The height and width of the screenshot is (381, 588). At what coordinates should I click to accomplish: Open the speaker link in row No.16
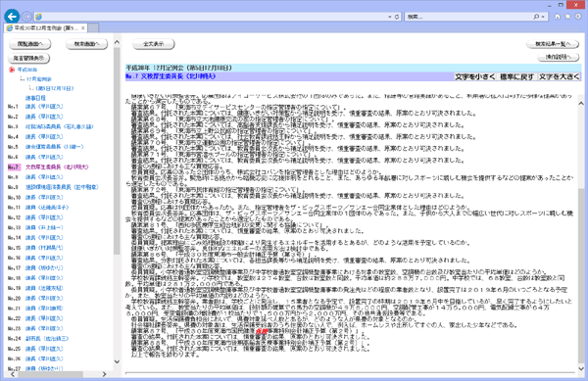pos(44,259)
